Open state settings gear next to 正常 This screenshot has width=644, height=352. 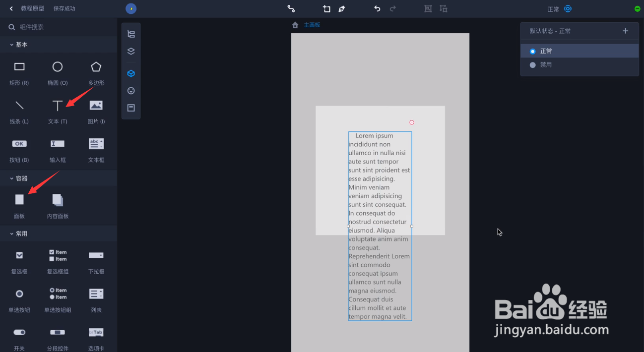568,9
